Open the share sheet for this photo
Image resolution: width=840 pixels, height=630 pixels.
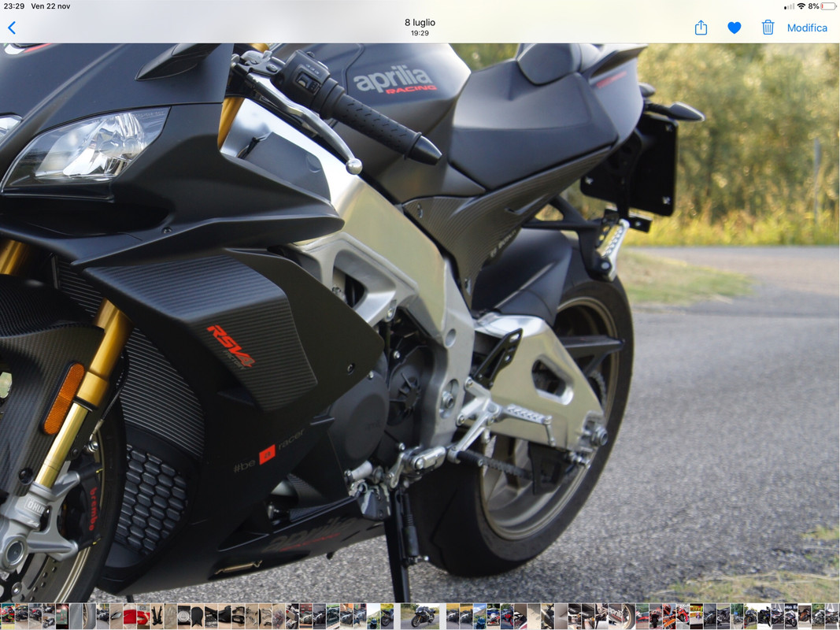pos(701,28)
